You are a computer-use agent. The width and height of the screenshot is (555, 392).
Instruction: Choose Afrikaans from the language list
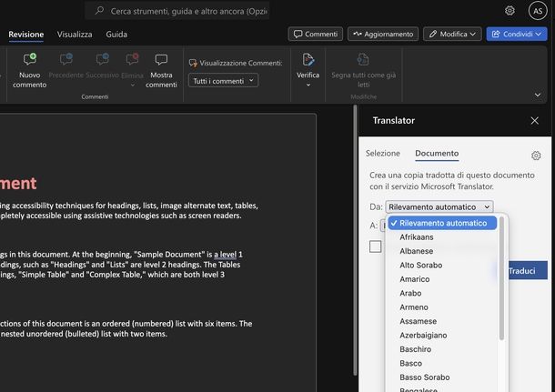tap(442, 237)
